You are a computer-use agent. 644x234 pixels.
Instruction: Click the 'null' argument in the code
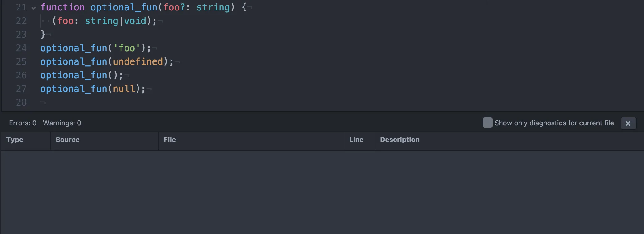point(124,89)
